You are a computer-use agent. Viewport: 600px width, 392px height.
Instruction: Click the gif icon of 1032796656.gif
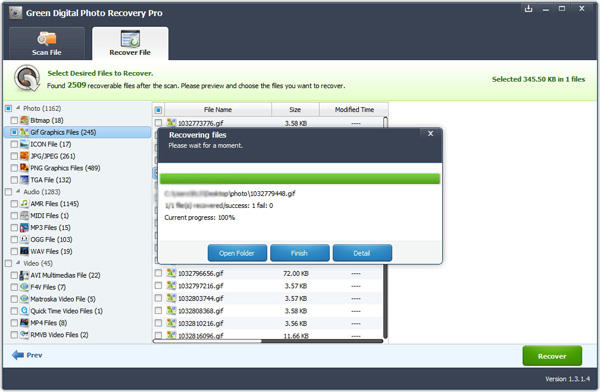[171, 273]
